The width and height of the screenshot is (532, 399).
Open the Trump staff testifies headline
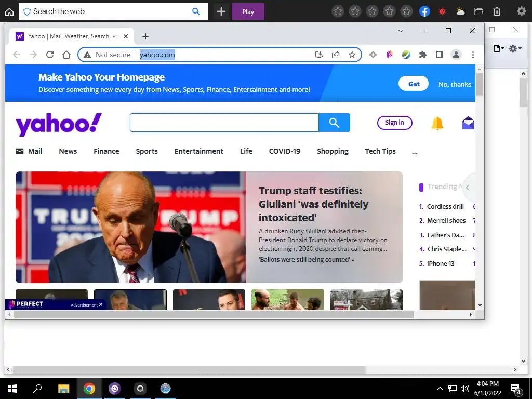click(x=313, y=204)
